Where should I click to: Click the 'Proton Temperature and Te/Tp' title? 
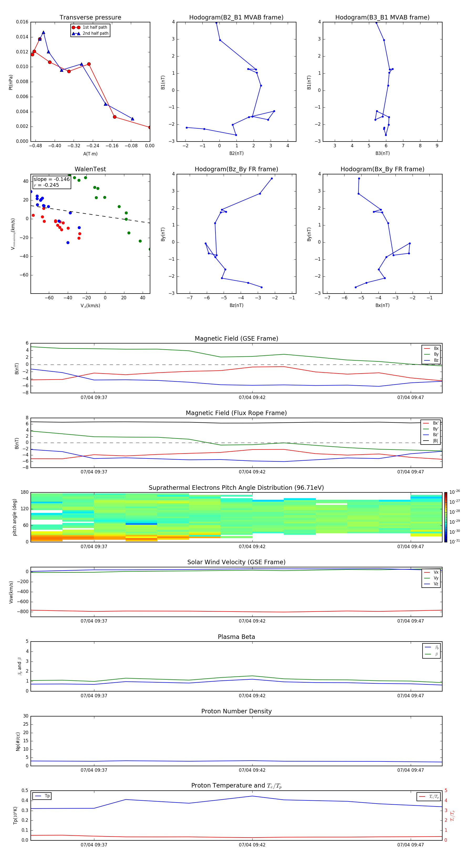(236, 786)
